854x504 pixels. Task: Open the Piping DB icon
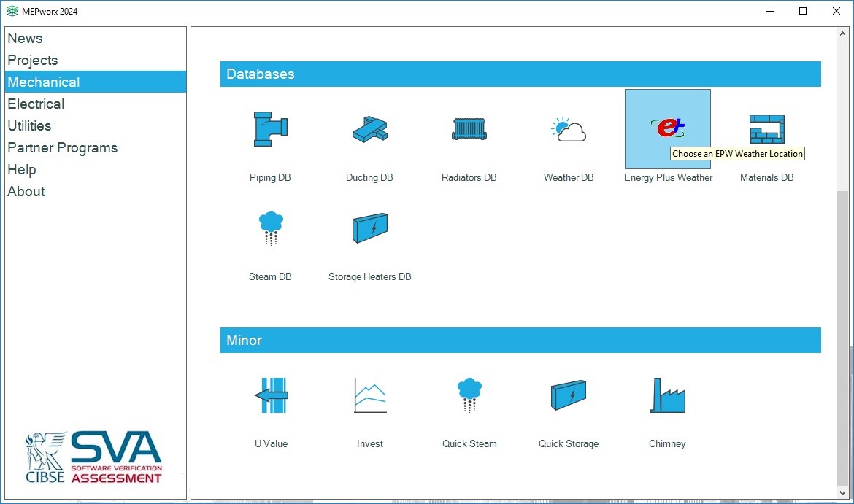click(271, 130)
